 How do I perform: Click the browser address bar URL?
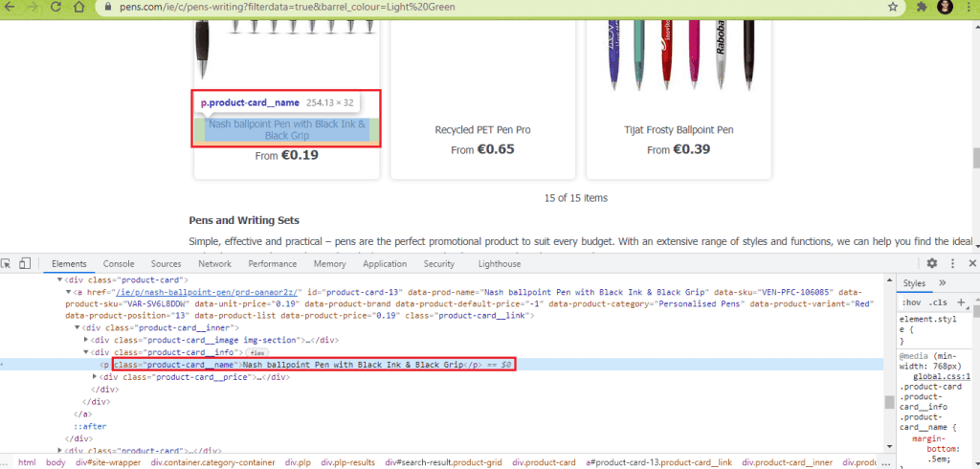click(x=287, y=8)
